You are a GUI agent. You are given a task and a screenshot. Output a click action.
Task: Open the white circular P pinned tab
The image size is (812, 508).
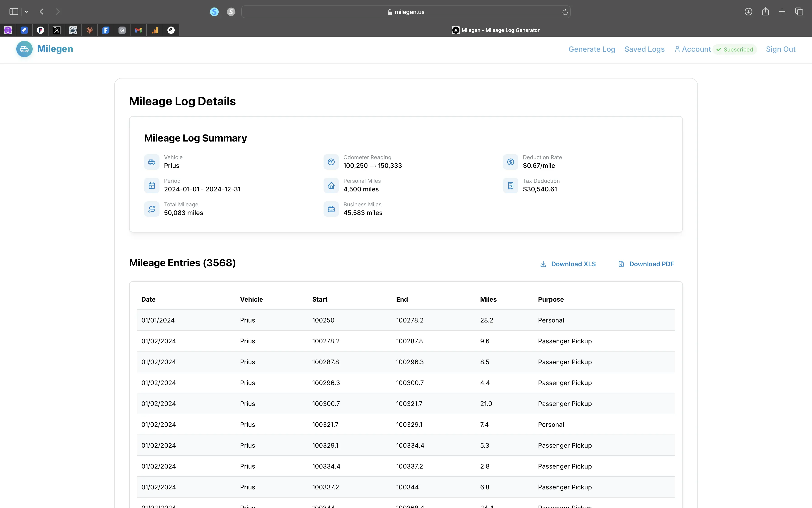click(x=41, y=30)
